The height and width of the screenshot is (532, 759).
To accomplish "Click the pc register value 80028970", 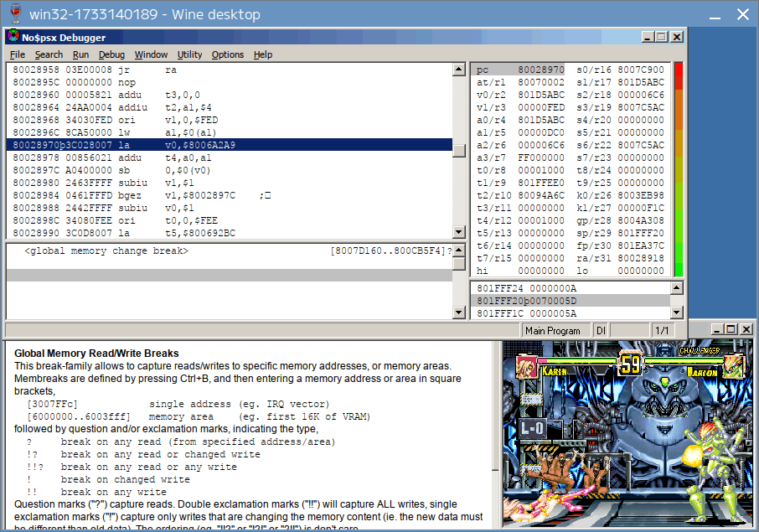I will (x=540, y=70).
